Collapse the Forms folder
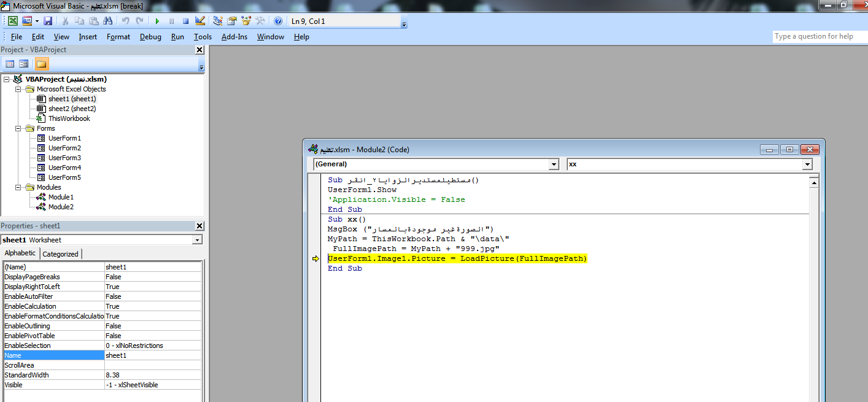Viewport: 868px width, 402px height. click(x=19, y=128)
